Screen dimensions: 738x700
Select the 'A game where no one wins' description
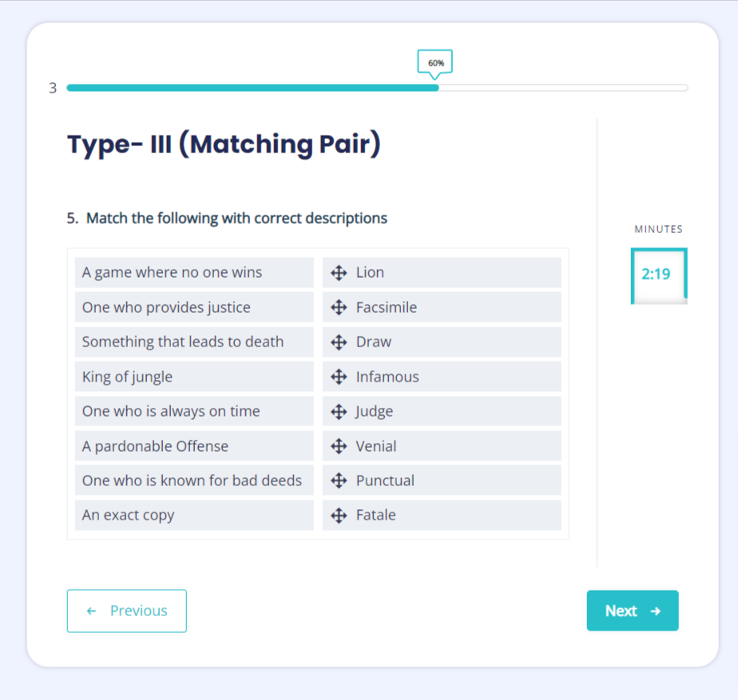pos(193,273)
